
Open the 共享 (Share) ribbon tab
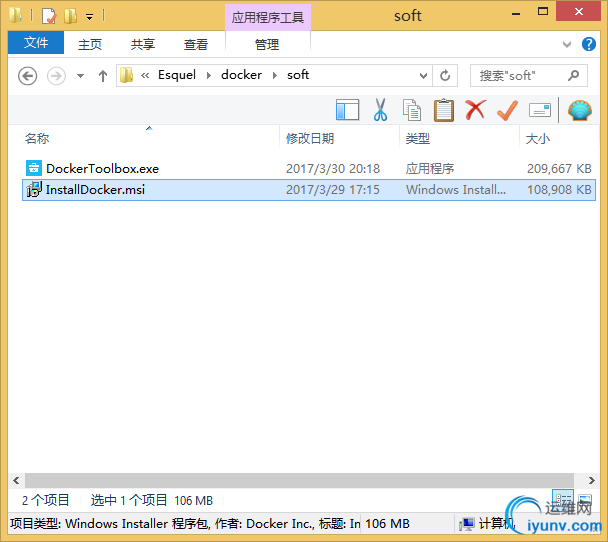(143, 44)
